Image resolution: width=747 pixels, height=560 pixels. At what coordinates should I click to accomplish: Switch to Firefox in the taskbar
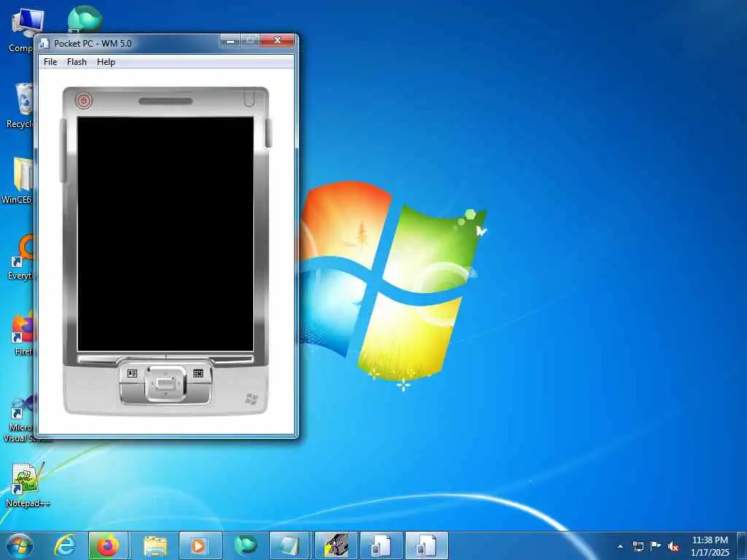click(x=108, y=545)
